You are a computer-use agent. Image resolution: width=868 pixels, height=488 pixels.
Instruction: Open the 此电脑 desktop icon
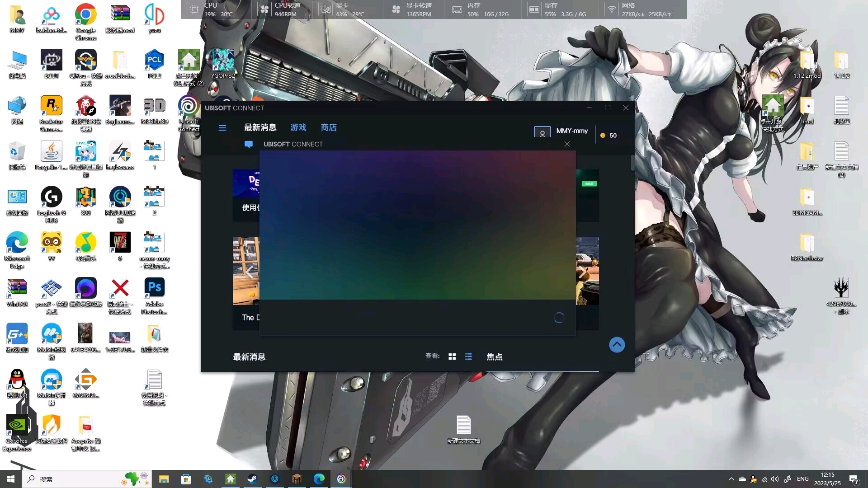[17, 64]
